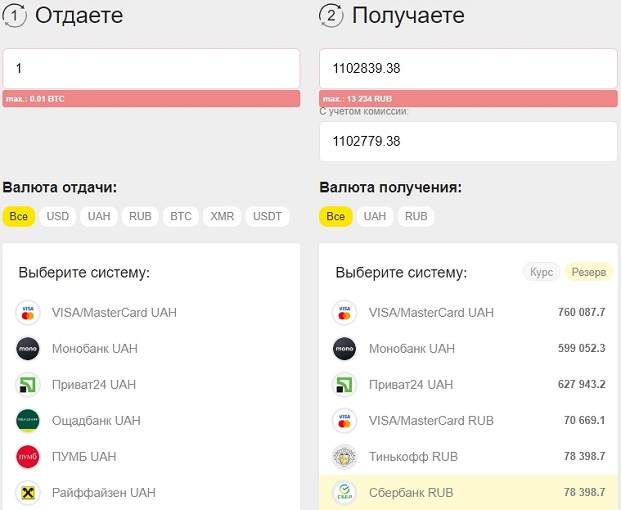The image size is (621, 510).
Task: Select UAH filter for receive currency
Action: [x=375, y=216]
